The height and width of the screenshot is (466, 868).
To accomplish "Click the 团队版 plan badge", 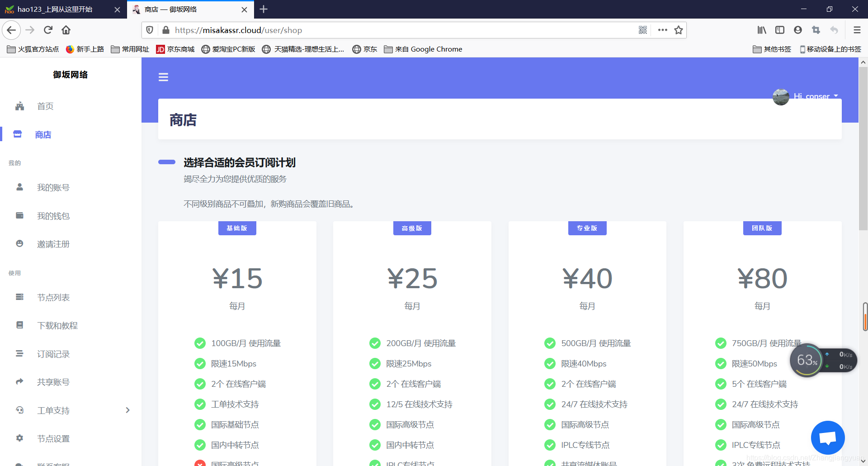I will [x=762, y=228].
